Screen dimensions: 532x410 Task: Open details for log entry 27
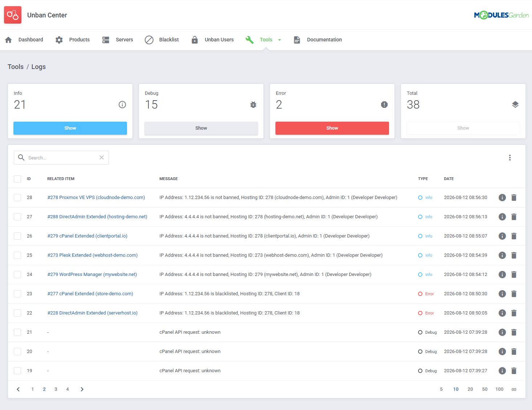502,217
